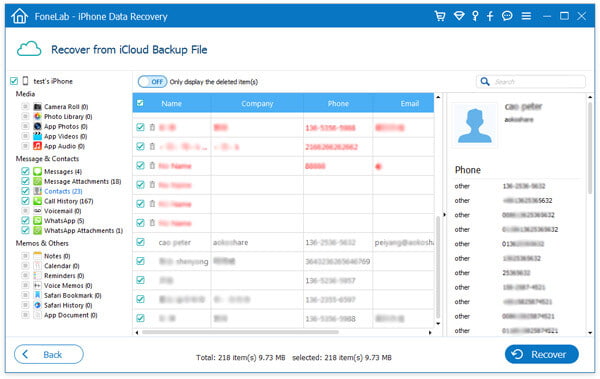Click the Messages green bubble icon
This screenshot has width=600, height=379.
click(x=38, y=172)
